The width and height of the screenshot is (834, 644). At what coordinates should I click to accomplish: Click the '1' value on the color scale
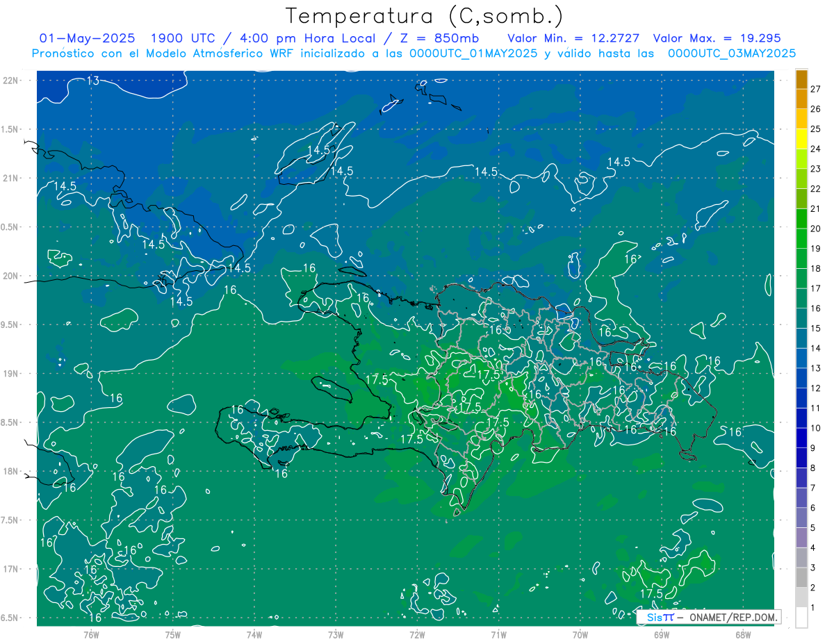pyautogui.click(x=813, y=608)
